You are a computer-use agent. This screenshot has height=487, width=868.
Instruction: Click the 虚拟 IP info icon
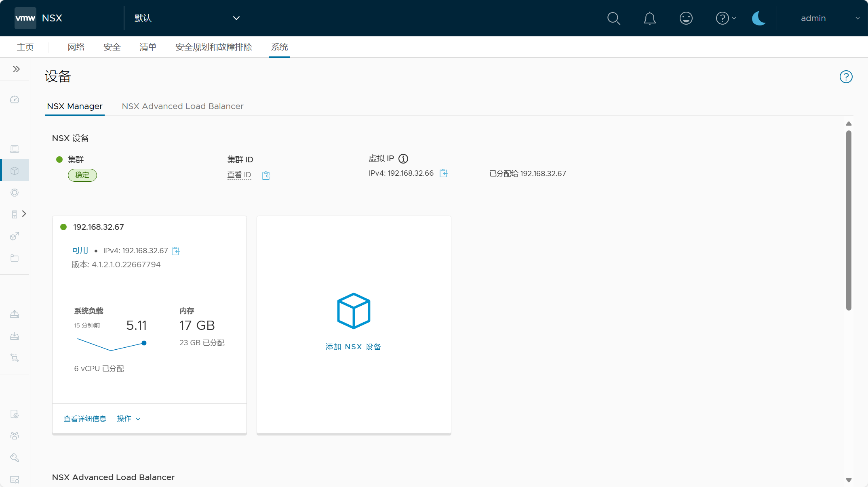403,159
